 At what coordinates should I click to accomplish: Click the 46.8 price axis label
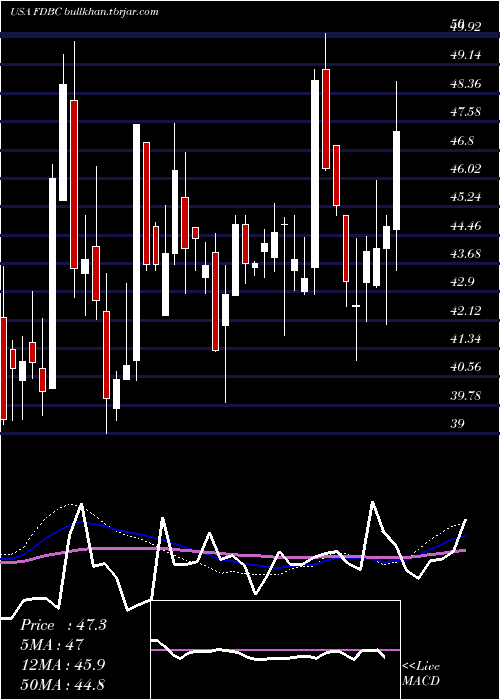pyautogui.click(x=462, y=141)
